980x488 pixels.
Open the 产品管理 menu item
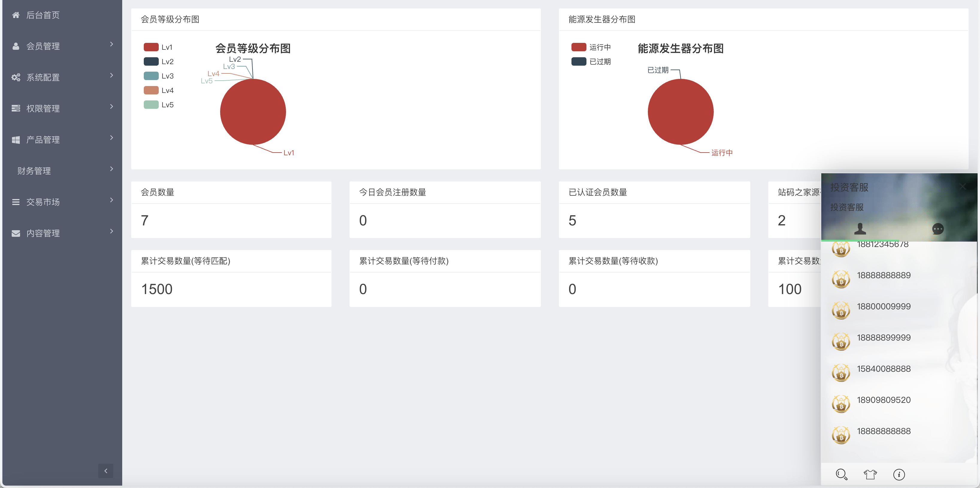point(43,140)
